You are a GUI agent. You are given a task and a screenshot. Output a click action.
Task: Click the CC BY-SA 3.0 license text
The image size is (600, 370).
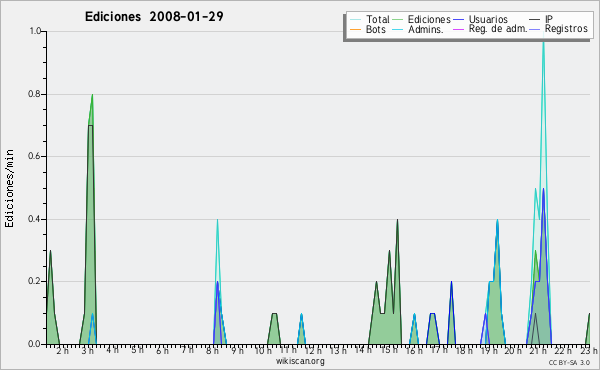coord(569,362)
